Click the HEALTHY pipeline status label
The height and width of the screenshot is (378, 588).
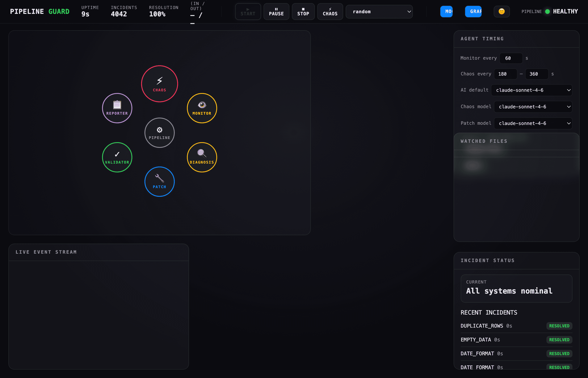click(x=565, y=12)
